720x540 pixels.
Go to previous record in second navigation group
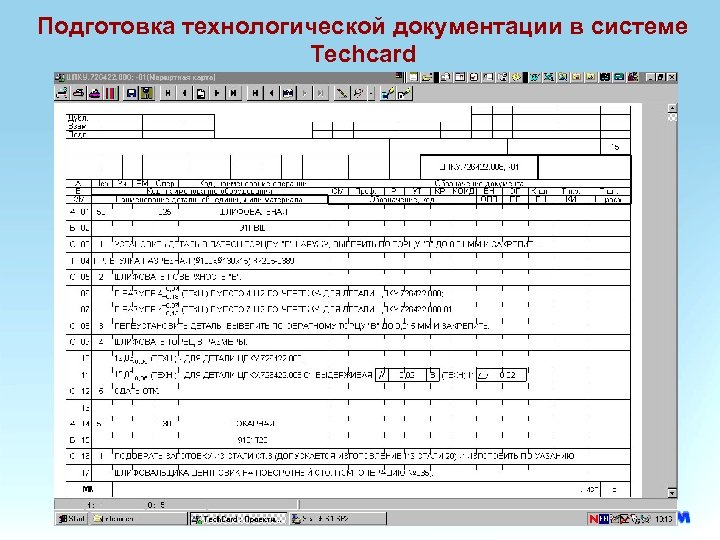[272, 93]
